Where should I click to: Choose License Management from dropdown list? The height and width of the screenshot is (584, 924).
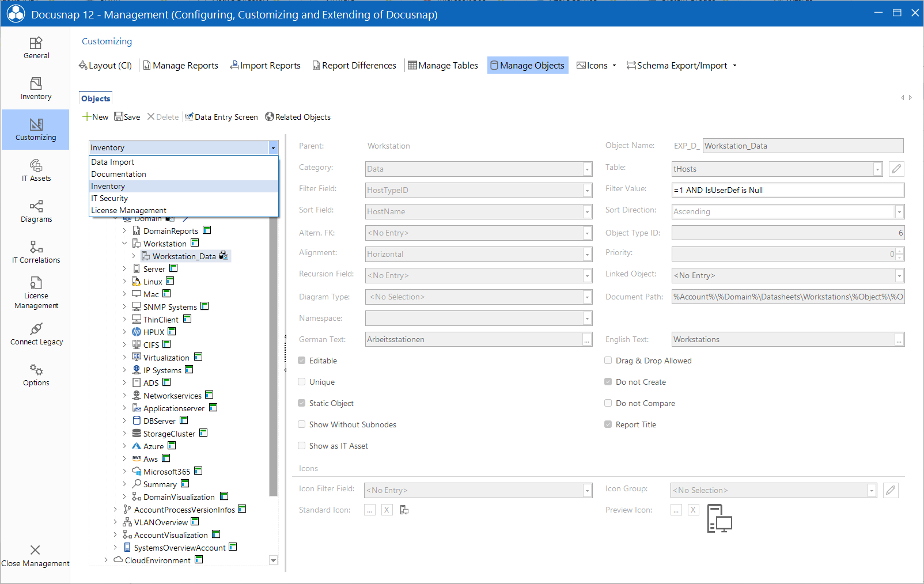(x=183, y=210)
